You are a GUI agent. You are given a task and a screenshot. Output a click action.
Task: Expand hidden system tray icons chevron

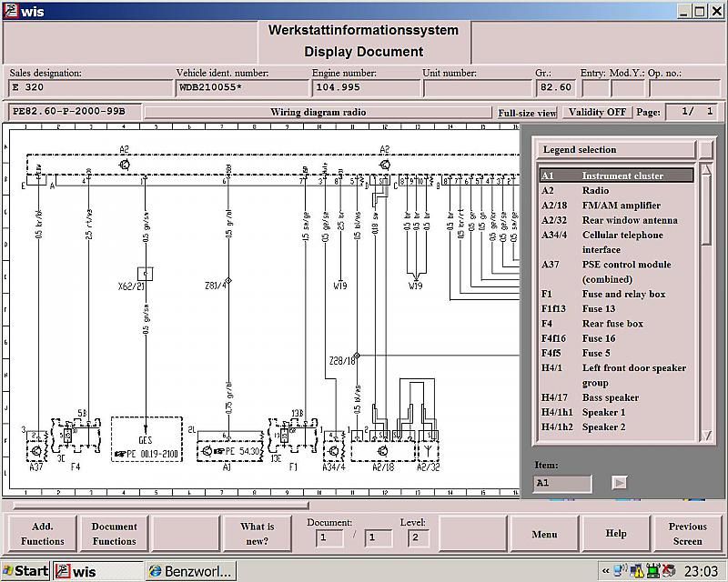pos(605,571)
